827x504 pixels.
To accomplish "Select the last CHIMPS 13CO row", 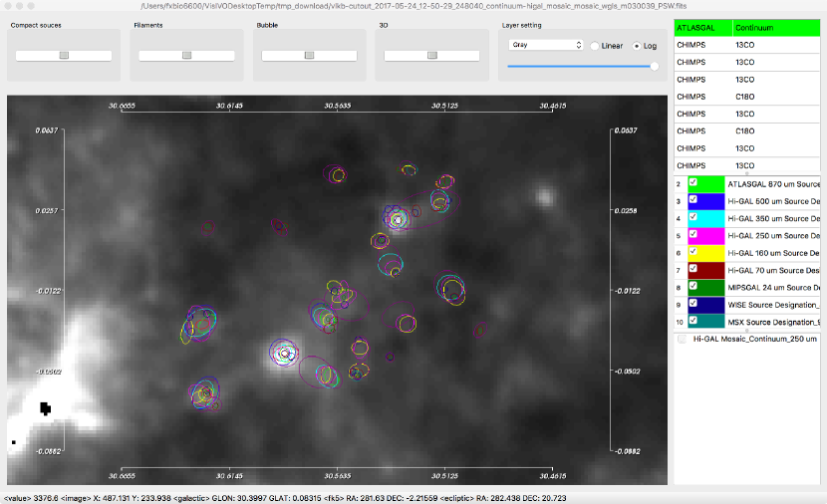I will pos(747,165).
